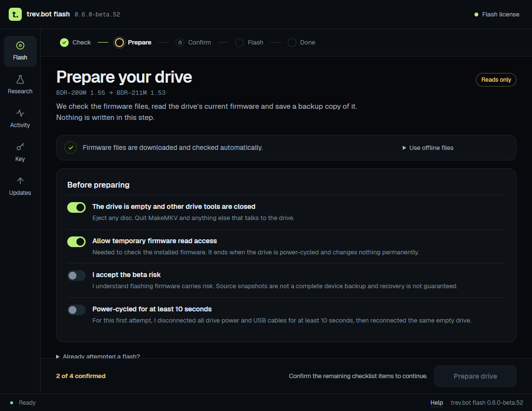
Task: Open the Key section icon
Action: point(20,147)
